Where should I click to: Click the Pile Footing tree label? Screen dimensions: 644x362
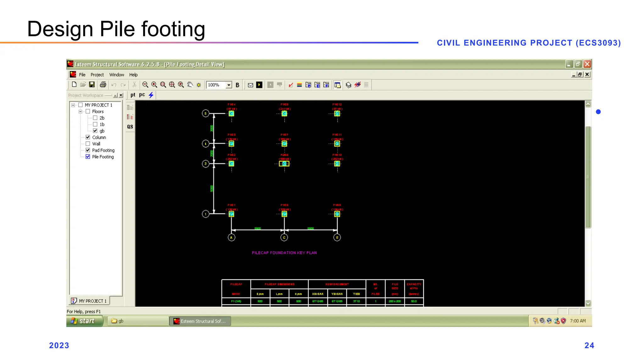click(x=103, y=157)
